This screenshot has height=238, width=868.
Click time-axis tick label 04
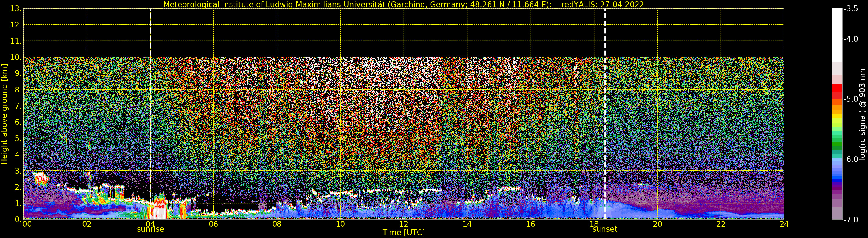click(x=150, y=224)
